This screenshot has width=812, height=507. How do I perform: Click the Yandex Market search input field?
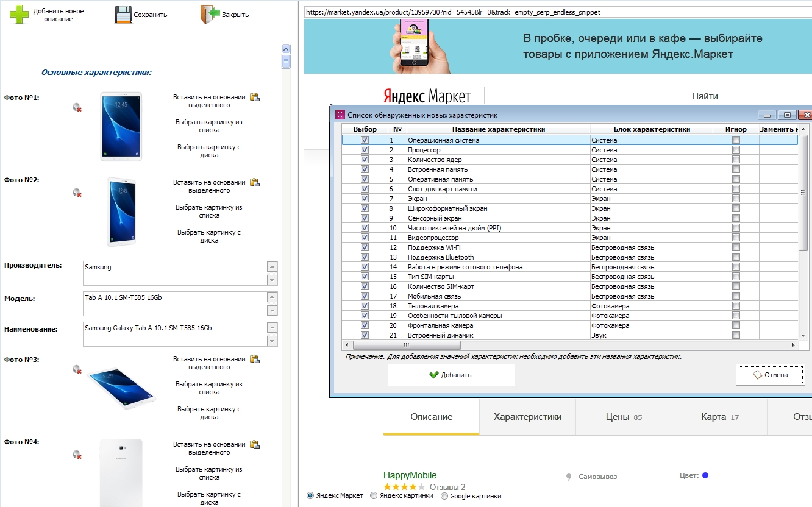click(x=583, y=96)
